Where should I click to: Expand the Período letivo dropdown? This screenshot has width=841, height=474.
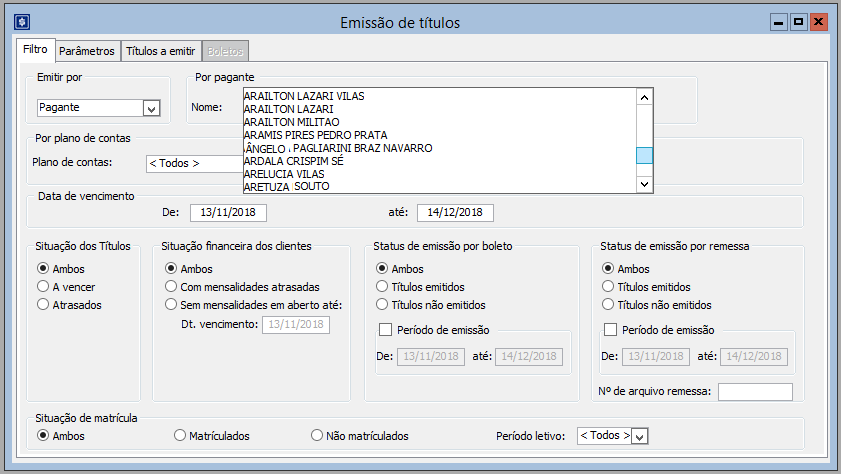click(x=640, y=436)
